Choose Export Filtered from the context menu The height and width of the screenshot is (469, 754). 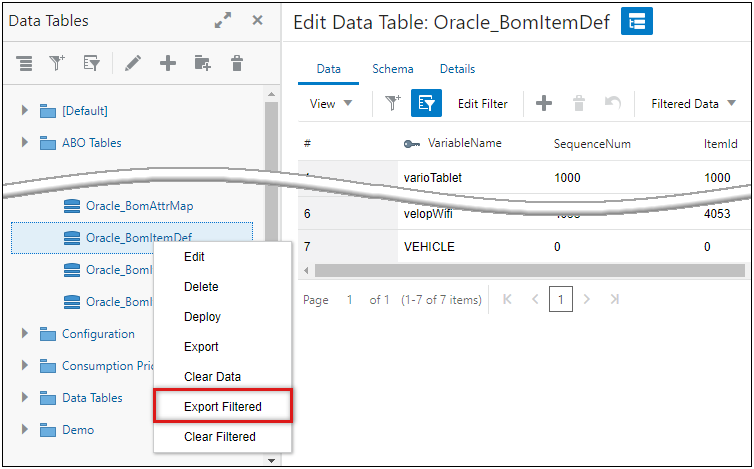pos(223,406)
